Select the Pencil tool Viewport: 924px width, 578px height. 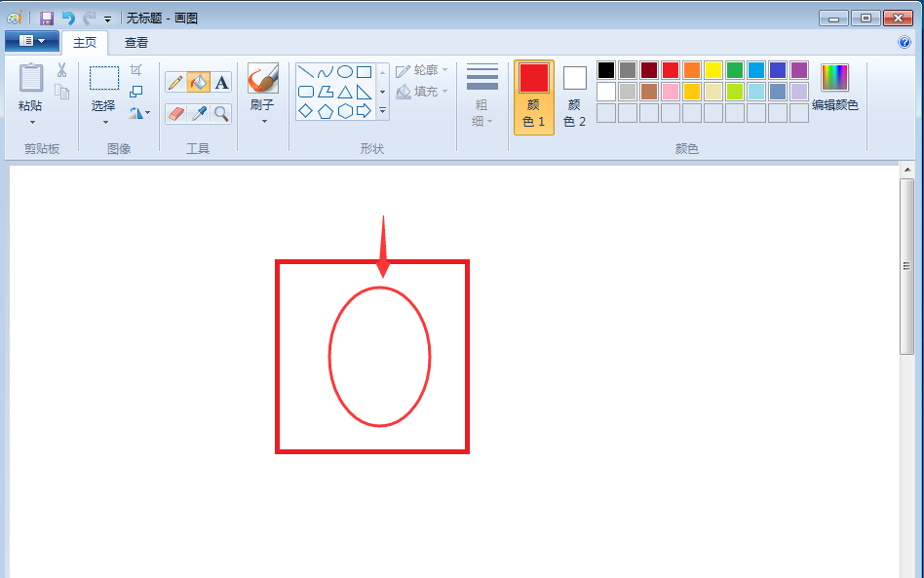pyautogui.click(x=175, y=82)
